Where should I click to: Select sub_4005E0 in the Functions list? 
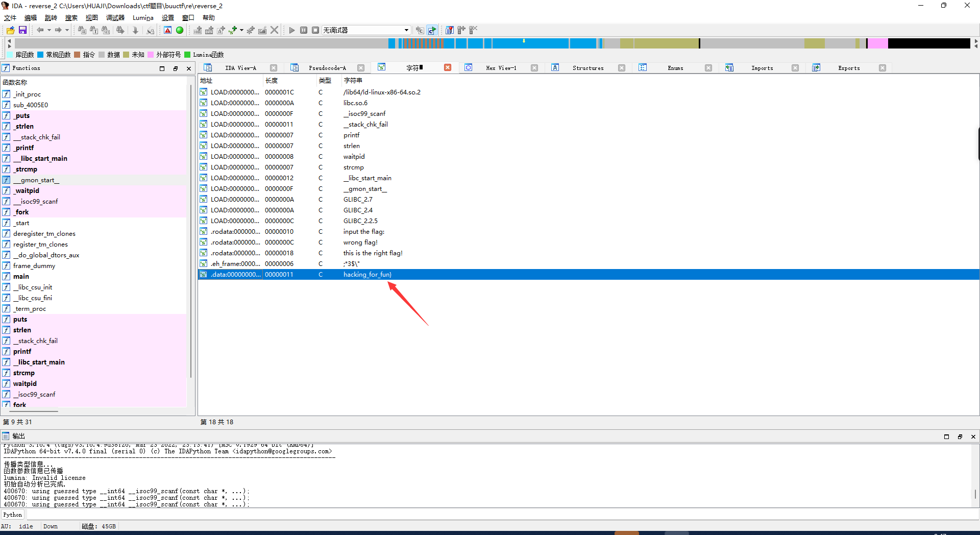tap(94, 105)
